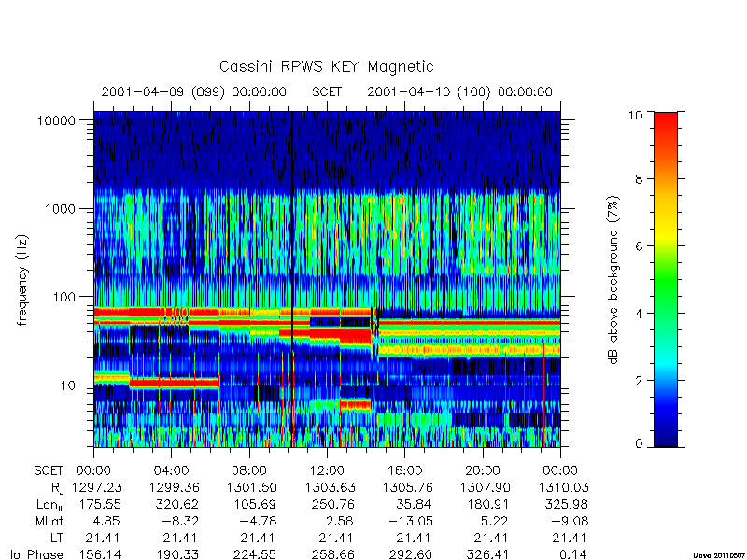Screen dimensions: 747x560
Task: Click the Io Phase value 292.60
Action: (411, 554)
